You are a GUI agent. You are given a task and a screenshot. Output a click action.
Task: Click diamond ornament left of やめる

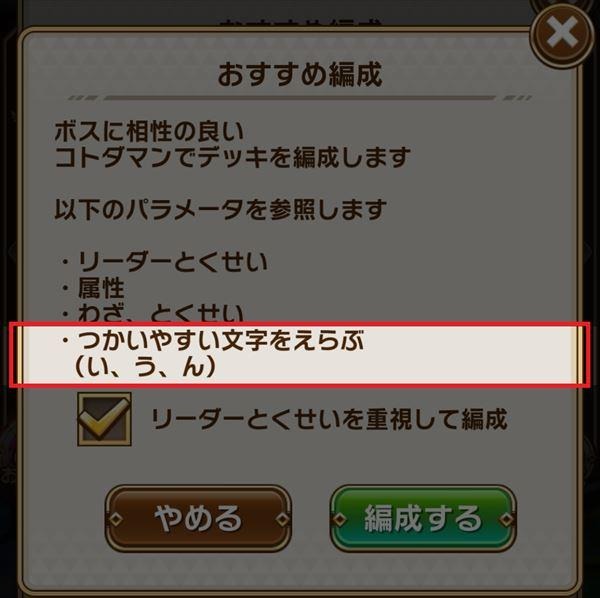[x=116, y=519]
